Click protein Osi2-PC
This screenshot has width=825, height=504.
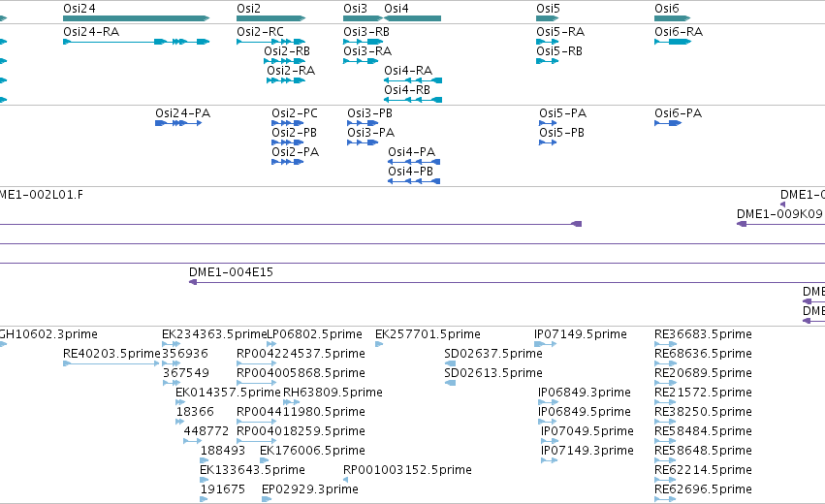[x=295, y=113]
